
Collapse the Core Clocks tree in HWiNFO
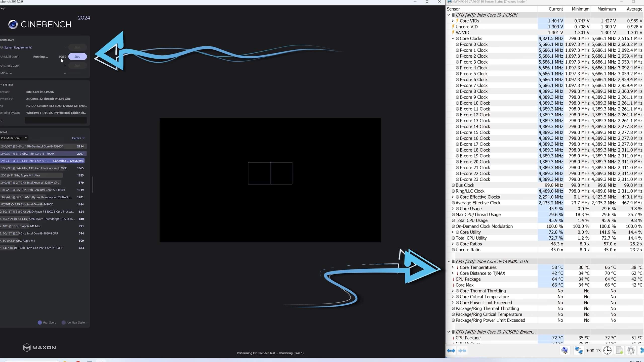(453, 38)
